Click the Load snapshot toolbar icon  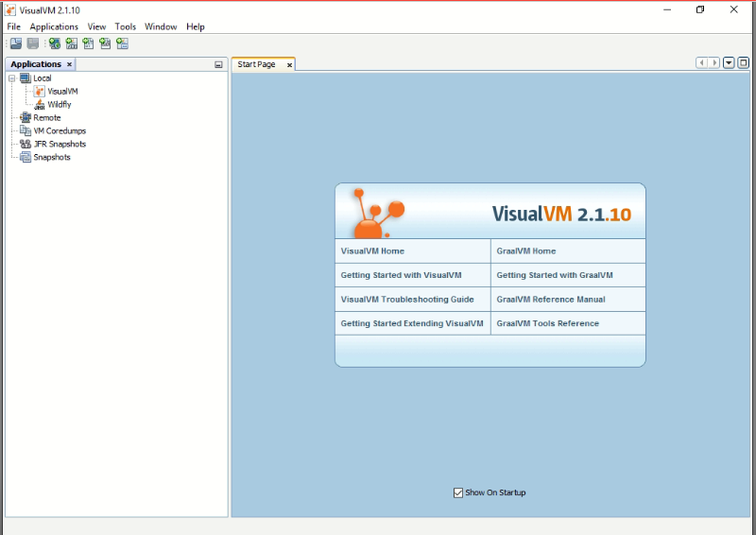click(x=16, y=43)
